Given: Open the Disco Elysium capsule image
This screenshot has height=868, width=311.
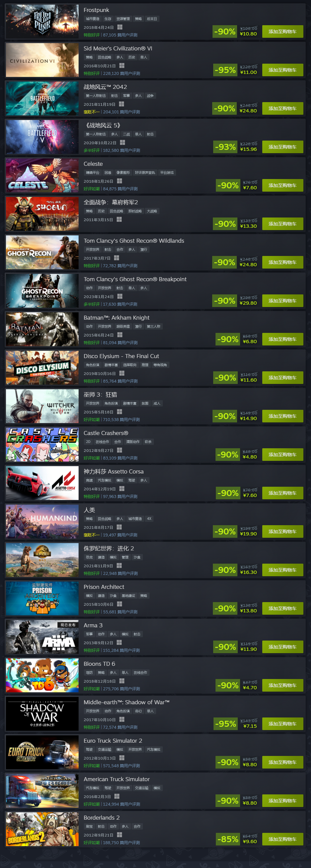Looking at the screenshot, I should point(42,367).
